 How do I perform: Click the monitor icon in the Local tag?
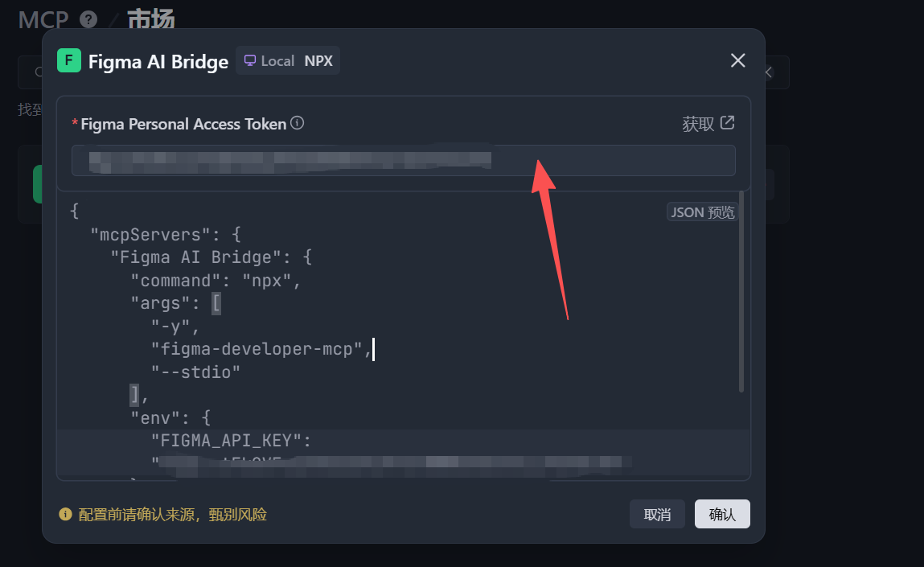[x=250, y=61]
